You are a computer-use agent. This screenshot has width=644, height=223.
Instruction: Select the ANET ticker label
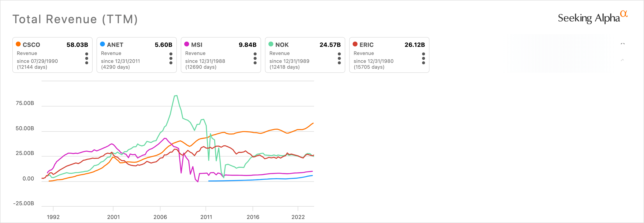(x=115, y=45)
